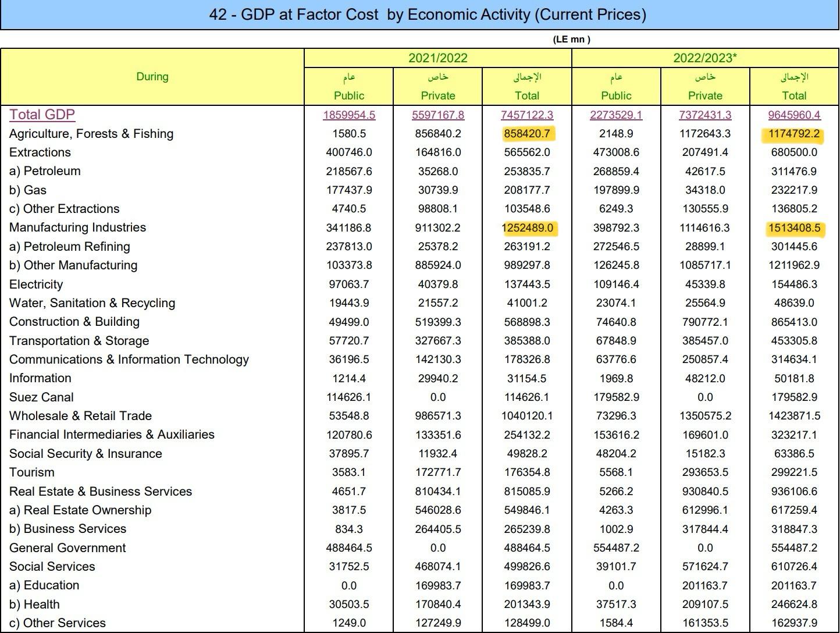
Task: Open the 5597167.8 private GDP link
Action: (438, 115)
